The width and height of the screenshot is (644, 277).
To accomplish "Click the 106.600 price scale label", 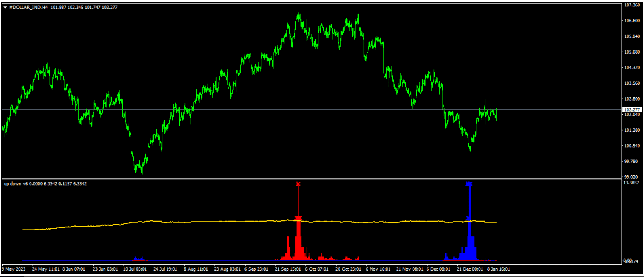I will tap(632, 21).
